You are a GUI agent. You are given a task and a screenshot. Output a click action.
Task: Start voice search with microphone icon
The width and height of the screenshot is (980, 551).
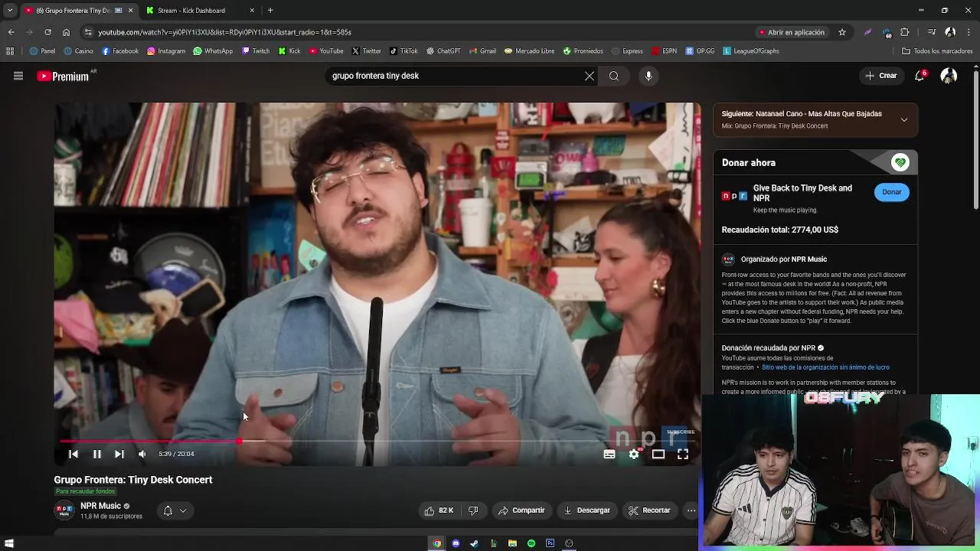[648, 76]
